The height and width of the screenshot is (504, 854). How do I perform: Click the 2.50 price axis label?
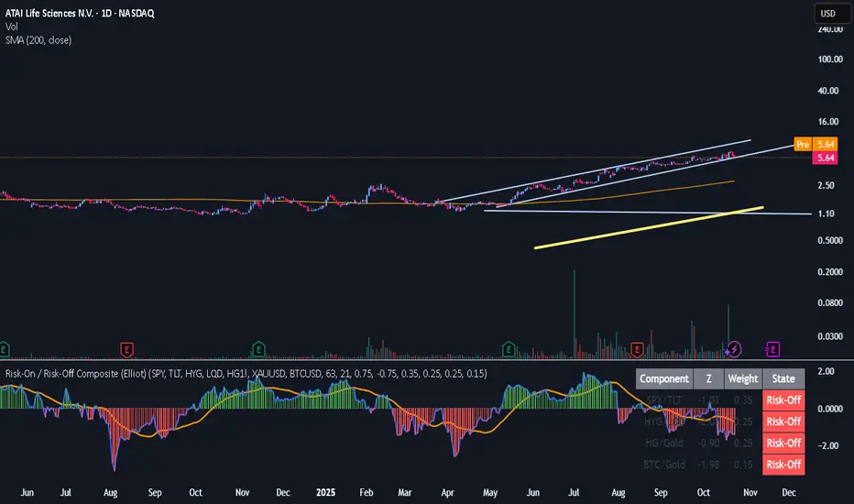point(826,185)
